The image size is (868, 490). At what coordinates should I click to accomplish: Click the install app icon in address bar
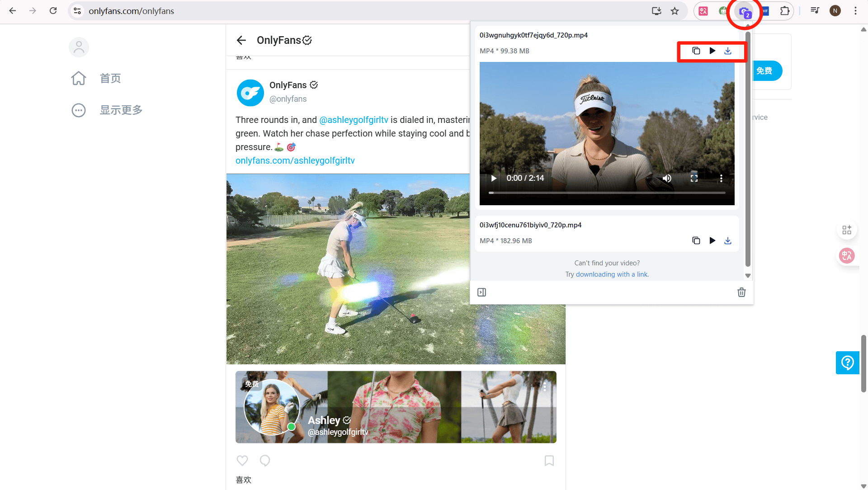coord(656,11)
